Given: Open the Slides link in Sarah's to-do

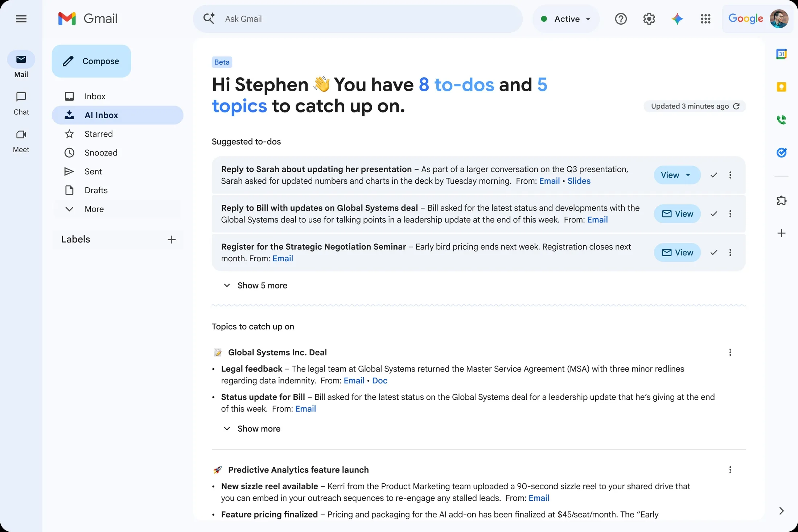Looking at the screenshot, I should coord(579,181).
